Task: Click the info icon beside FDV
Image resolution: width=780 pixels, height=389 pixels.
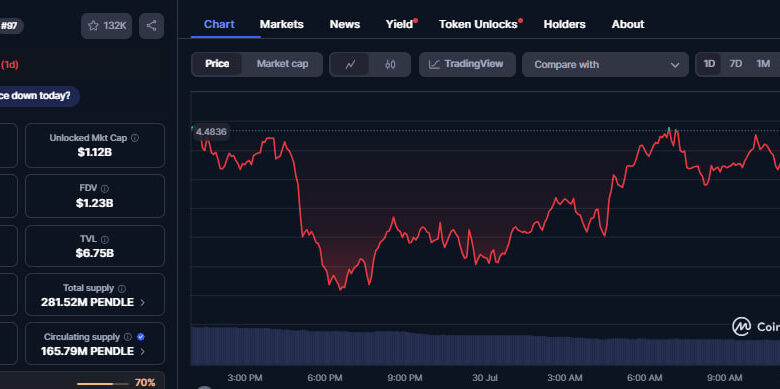Action: click(x=104, y=189)
